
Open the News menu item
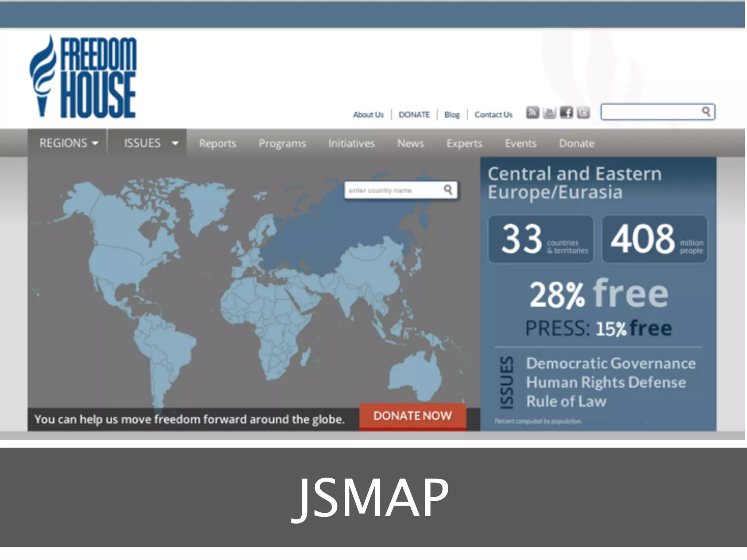tap(410, 143)
